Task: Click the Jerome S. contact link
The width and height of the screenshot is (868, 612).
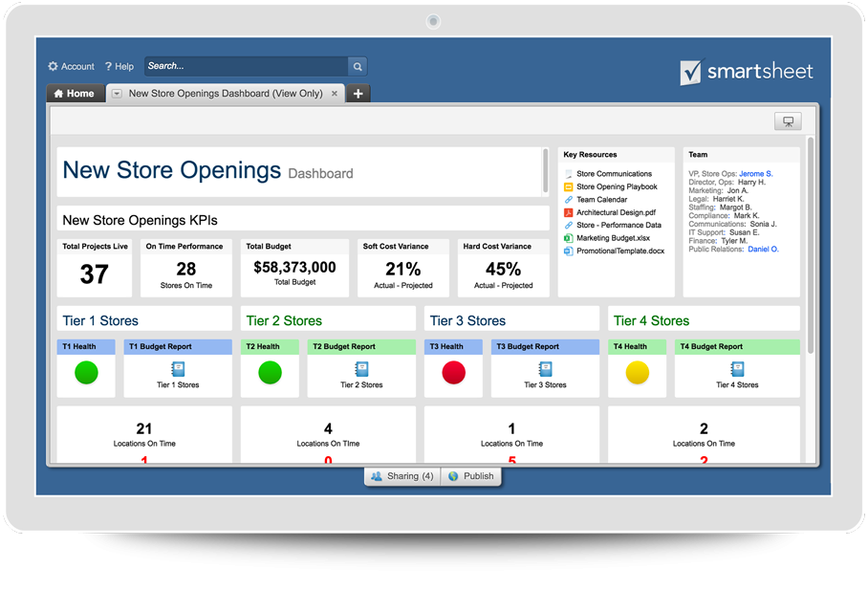Action: 755,174
